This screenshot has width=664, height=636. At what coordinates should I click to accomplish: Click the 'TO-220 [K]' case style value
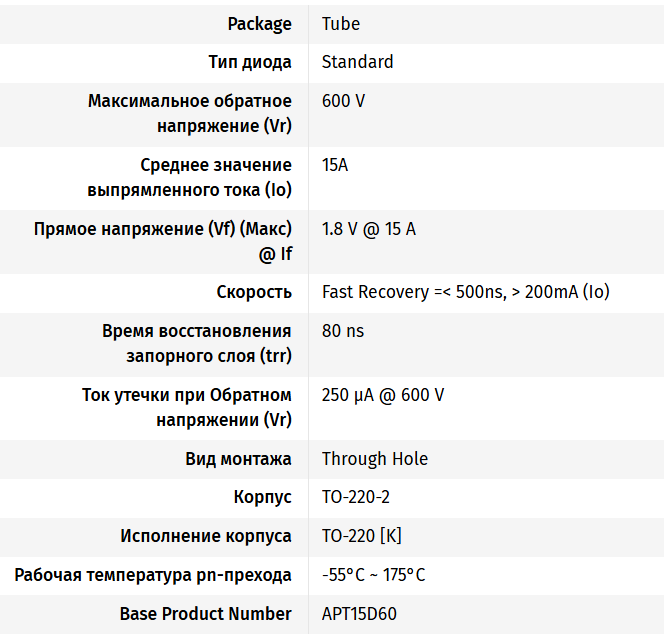pos(361,536)
